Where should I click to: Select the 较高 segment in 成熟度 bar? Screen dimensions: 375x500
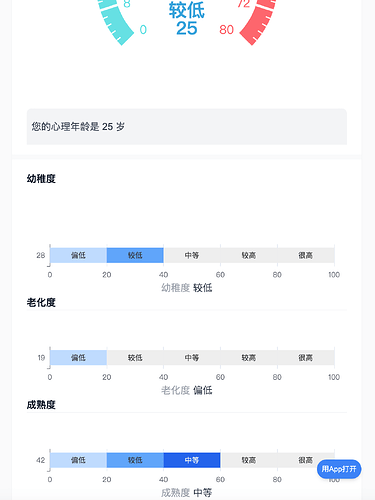(x=249, y=460)
